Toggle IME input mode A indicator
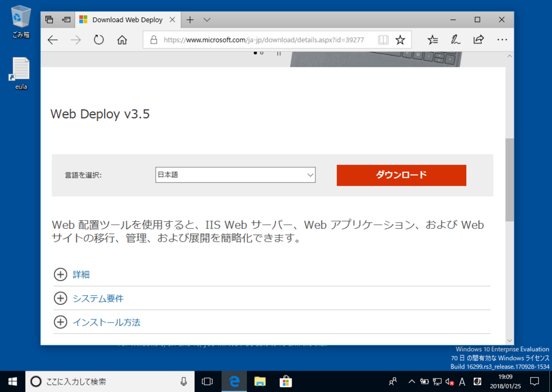 pyautogui.click(x=462, y=381)
